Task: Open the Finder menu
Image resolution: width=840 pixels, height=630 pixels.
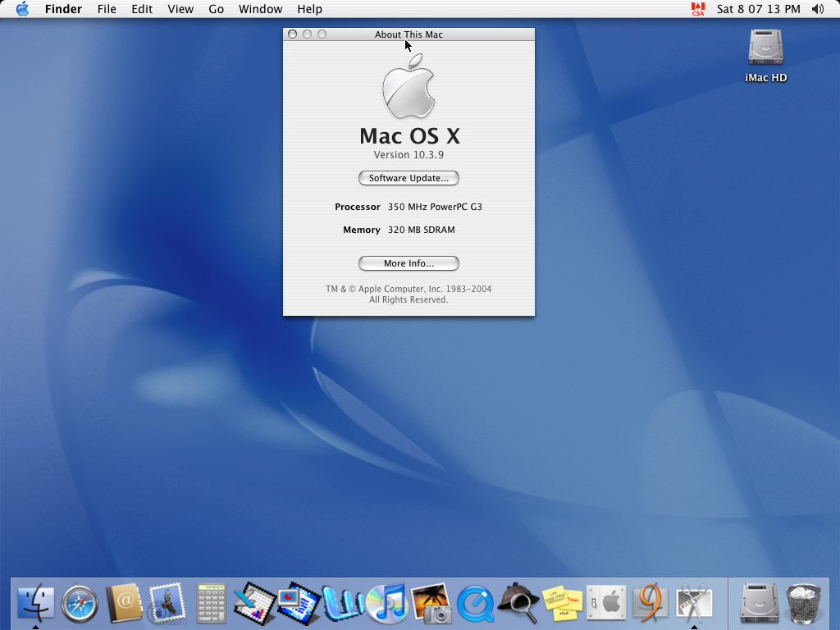Action: point(63,9)
